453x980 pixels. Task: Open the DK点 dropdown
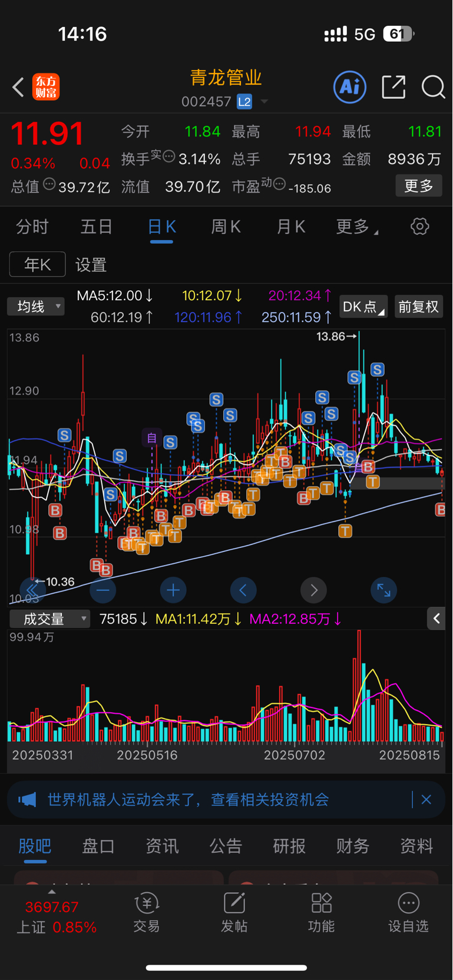(363, 307)
